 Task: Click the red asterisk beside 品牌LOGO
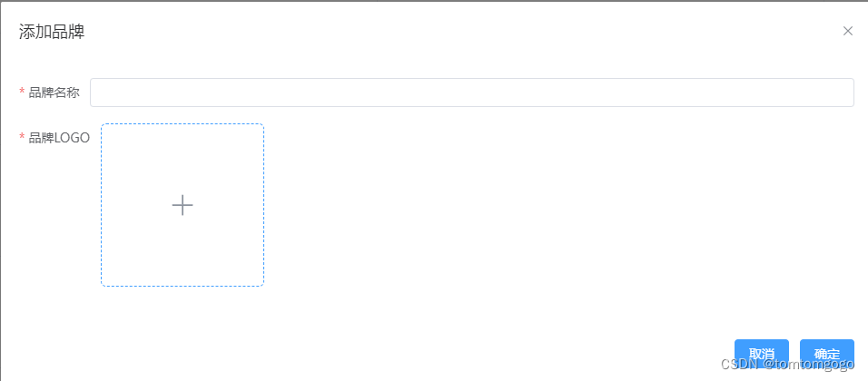22,137
